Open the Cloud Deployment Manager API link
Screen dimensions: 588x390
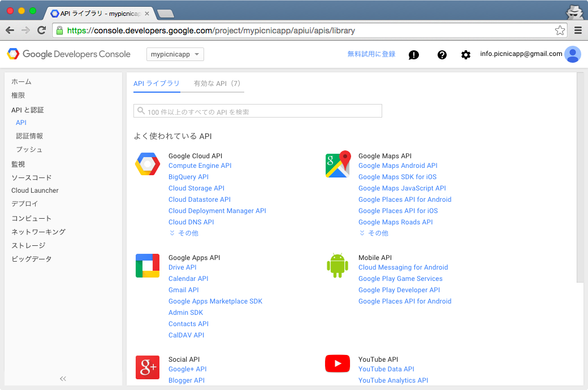tap(218, 211)
